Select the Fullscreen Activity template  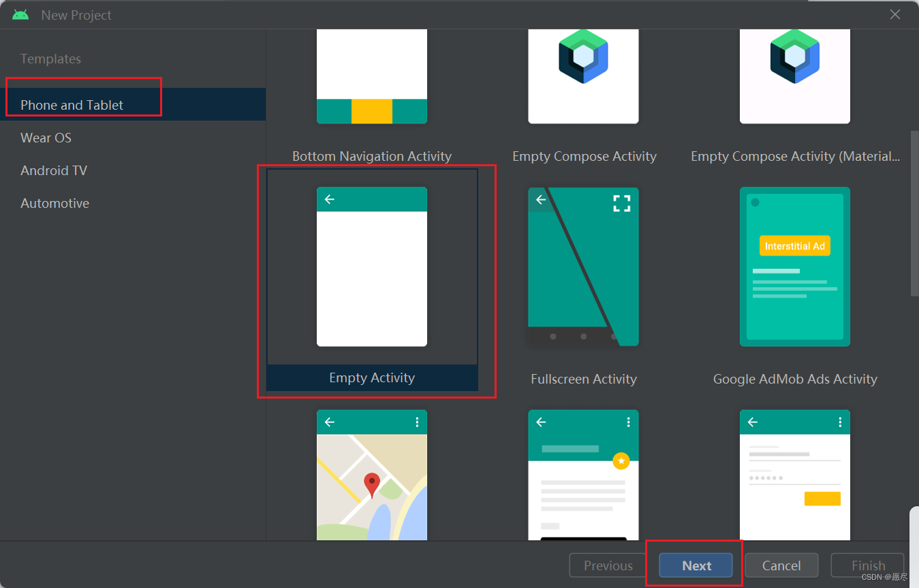click(583, 267)
